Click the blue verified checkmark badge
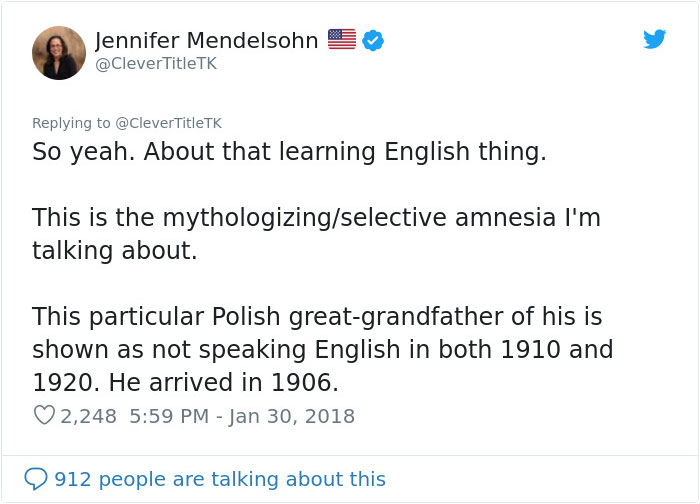 point(373,40)
